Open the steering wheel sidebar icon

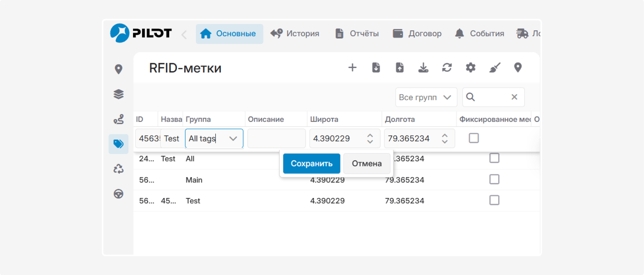coord(118,194)
